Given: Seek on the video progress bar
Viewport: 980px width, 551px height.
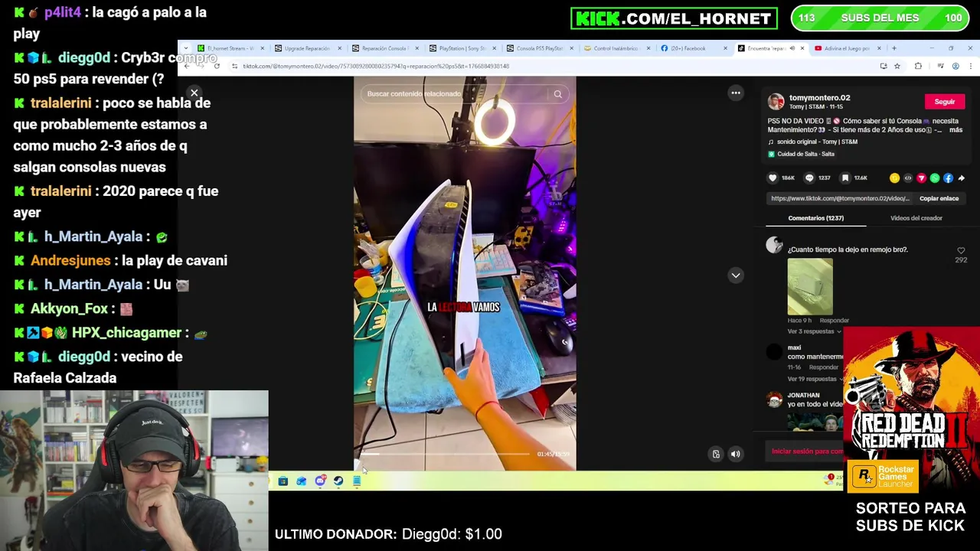Looking at the screenshot, I should click(x=446, y=455).
